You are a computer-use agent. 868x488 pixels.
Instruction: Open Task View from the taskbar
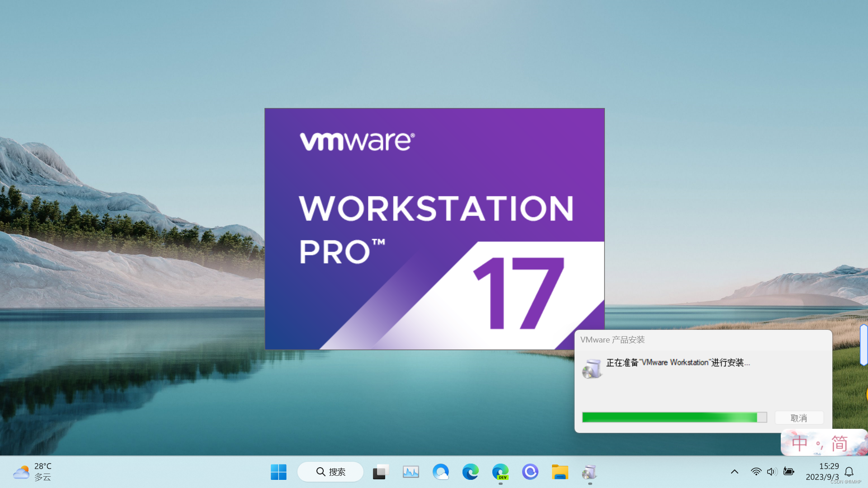pyautogui.click(x=381, y=472)
